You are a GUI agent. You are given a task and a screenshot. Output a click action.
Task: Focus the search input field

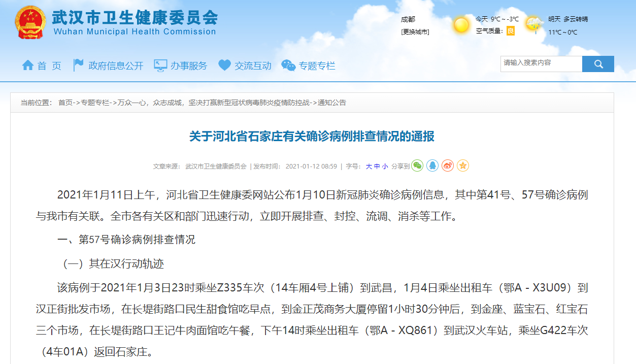[x=541, y=63]
